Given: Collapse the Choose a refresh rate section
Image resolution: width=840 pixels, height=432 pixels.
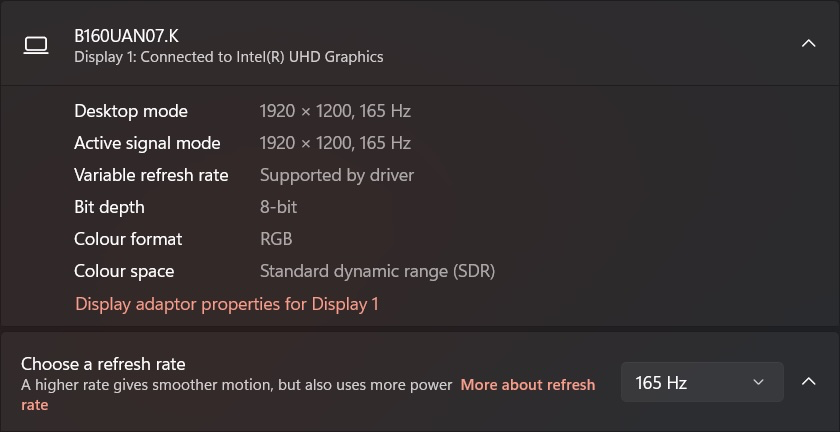Looking at the screenshot, I should tap(808, 382).
